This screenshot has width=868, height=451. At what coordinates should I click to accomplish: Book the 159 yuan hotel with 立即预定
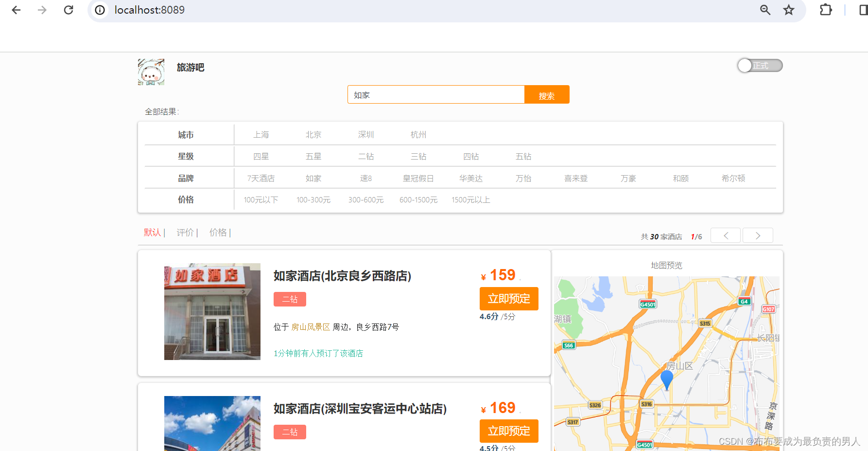point(509,299)
